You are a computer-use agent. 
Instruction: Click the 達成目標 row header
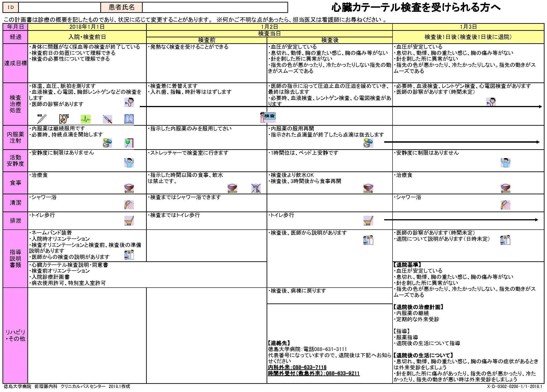15,63
